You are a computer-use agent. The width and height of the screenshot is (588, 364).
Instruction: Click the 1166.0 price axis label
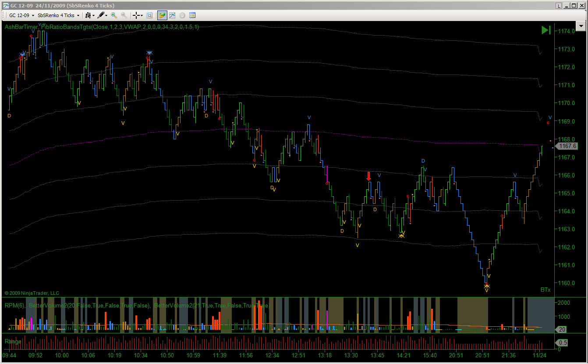pyautogui.click(x=567, y=175)
